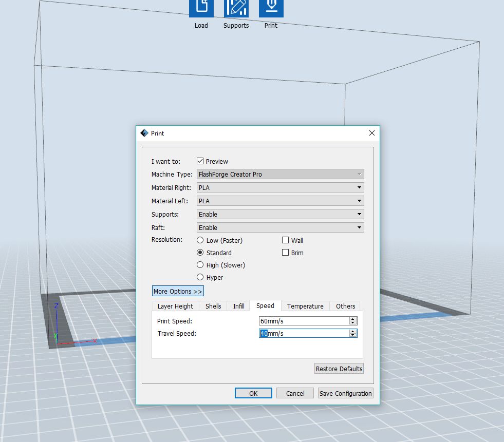Decrease Travel Speed with down arrow

[353, 335]
